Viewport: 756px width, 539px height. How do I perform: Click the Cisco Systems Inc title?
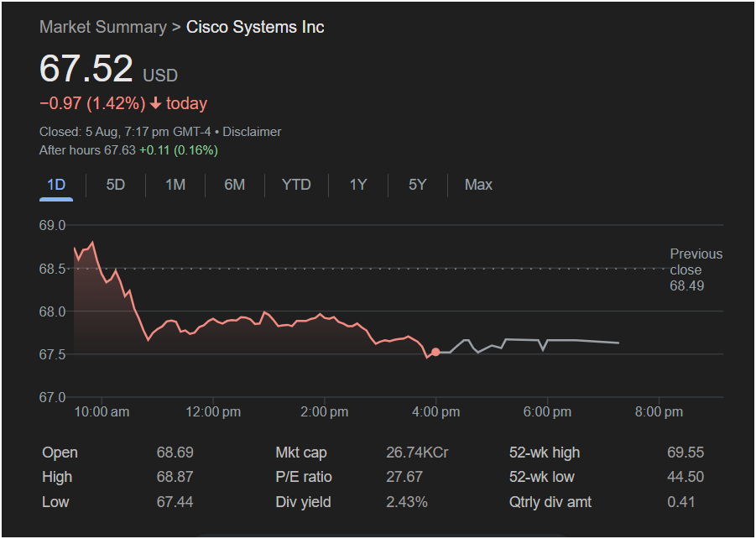point(255,27)
